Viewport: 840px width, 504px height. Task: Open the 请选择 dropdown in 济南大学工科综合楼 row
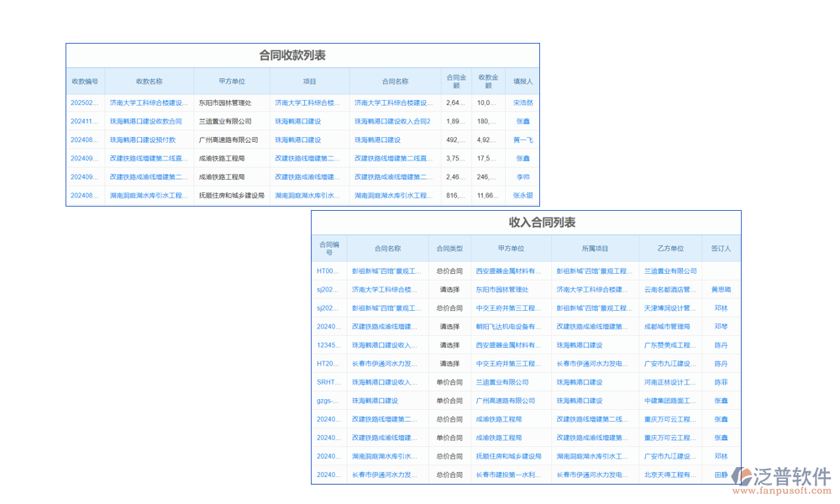click(x=449, y=289)
